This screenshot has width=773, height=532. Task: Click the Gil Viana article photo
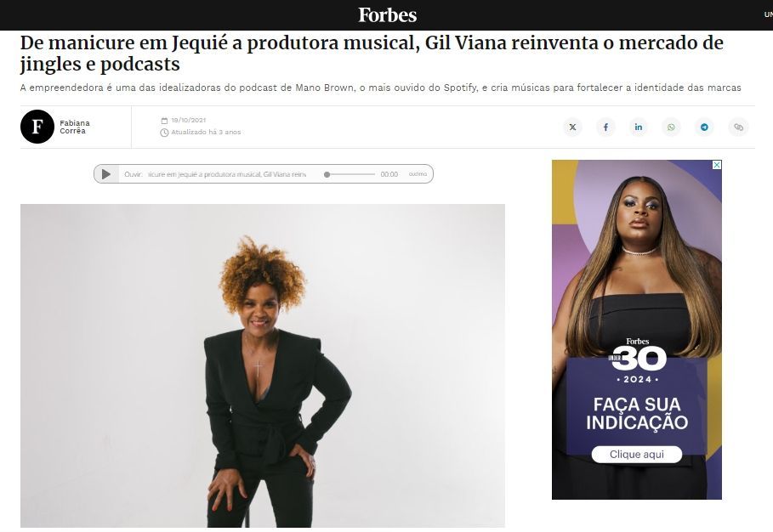[x=262, y=365]
